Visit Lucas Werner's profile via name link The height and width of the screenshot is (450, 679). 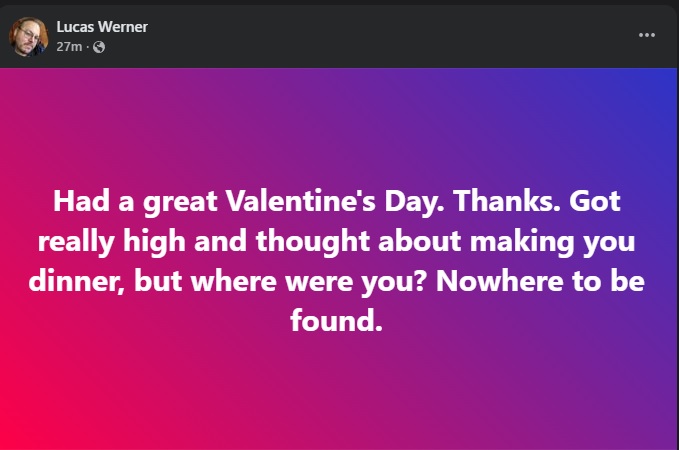102,27
